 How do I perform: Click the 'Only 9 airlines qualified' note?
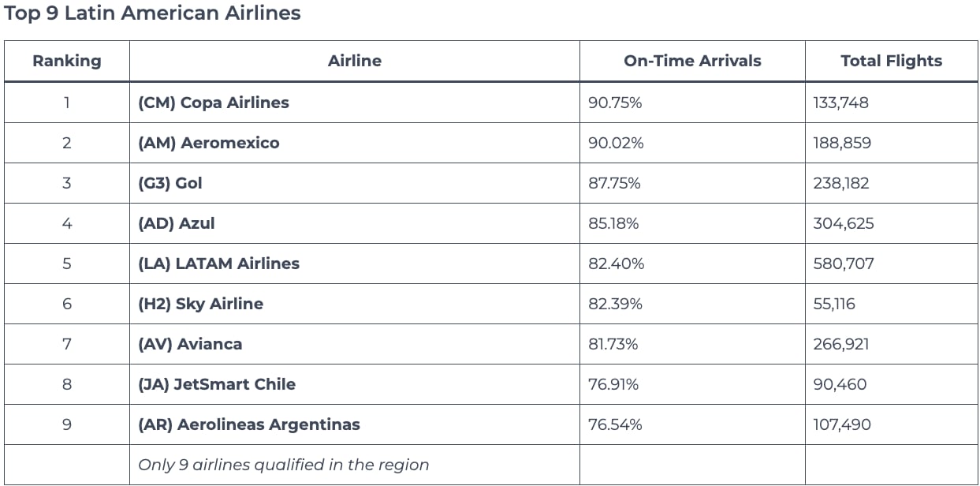point(284,465)
